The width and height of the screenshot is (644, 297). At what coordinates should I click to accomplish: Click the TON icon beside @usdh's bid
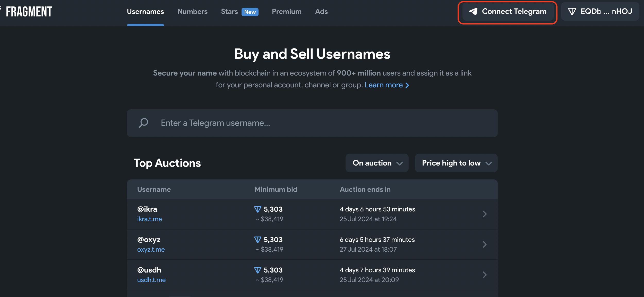[x=258, y=270]
